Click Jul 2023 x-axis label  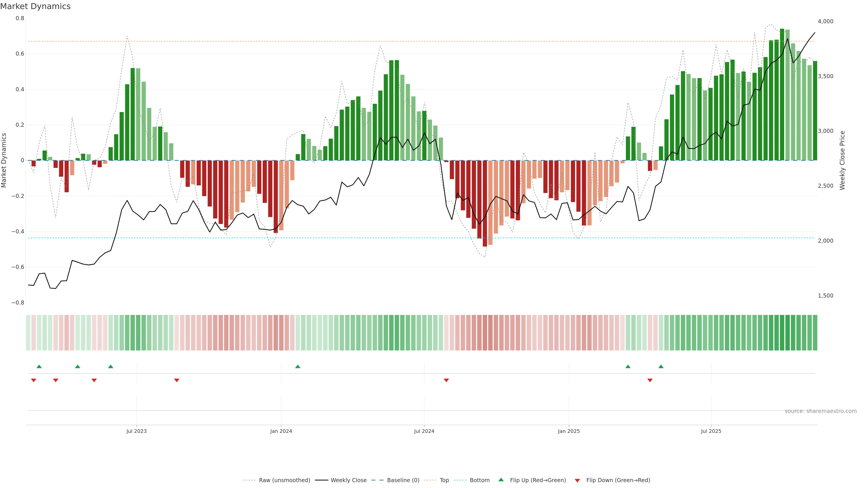point(137,431)
